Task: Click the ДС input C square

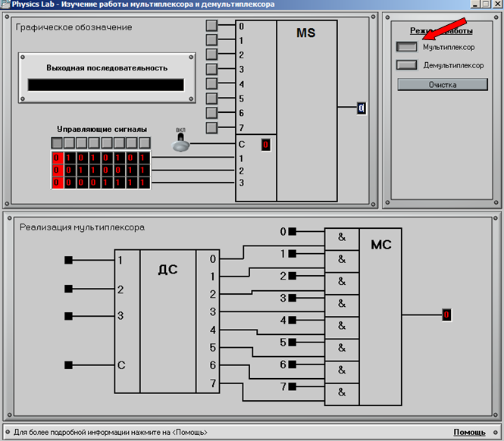Action: coord(68,364)
